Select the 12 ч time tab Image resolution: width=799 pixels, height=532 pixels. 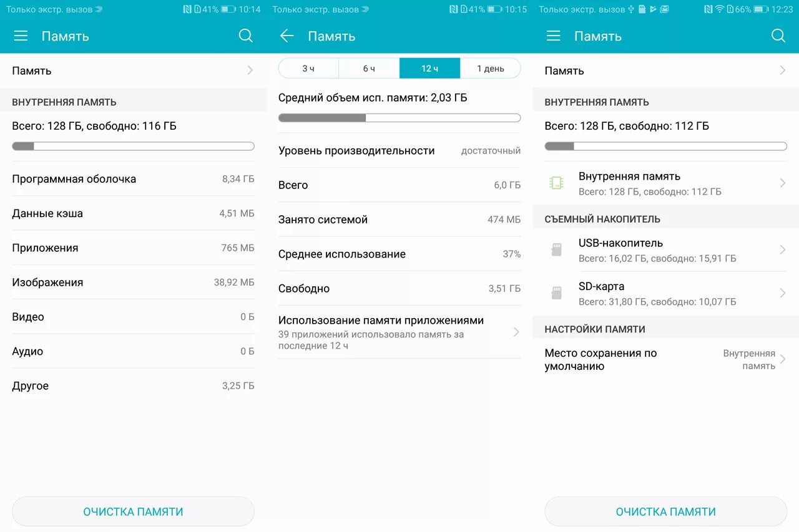pos(429,68)
